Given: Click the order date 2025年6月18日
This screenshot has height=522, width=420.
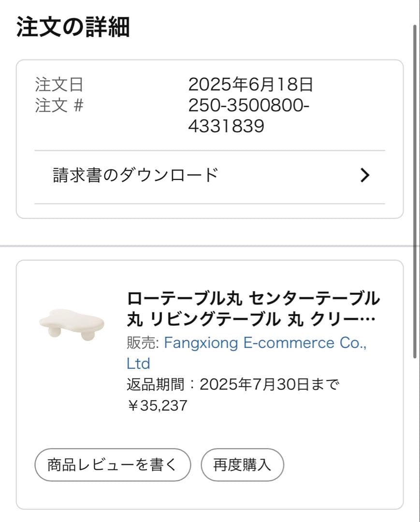Looking at the screenshot, I should [250, 85].
